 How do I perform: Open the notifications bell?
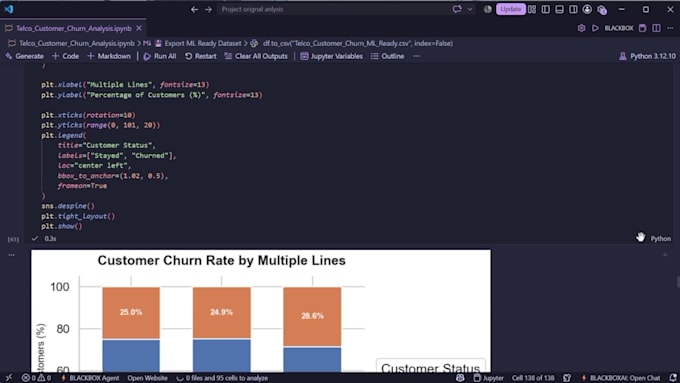(673, 378)
